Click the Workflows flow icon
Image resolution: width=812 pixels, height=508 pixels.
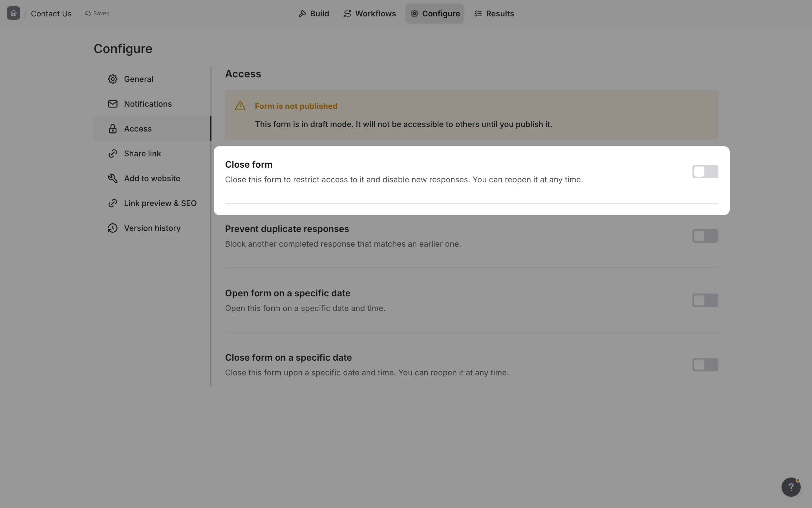pyautogui.click(x=347, y=14)
